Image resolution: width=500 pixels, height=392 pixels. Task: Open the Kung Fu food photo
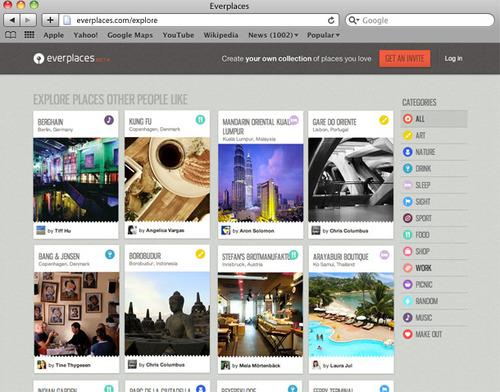(x=167, y=179)
